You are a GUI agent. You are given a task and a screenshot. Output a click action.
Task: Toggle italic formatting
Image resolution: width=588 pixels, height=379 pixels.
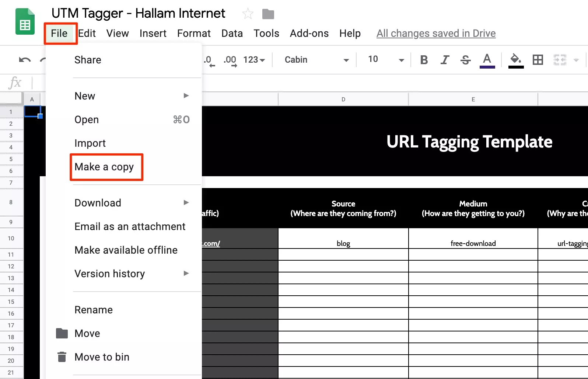[x=445, y=60]
